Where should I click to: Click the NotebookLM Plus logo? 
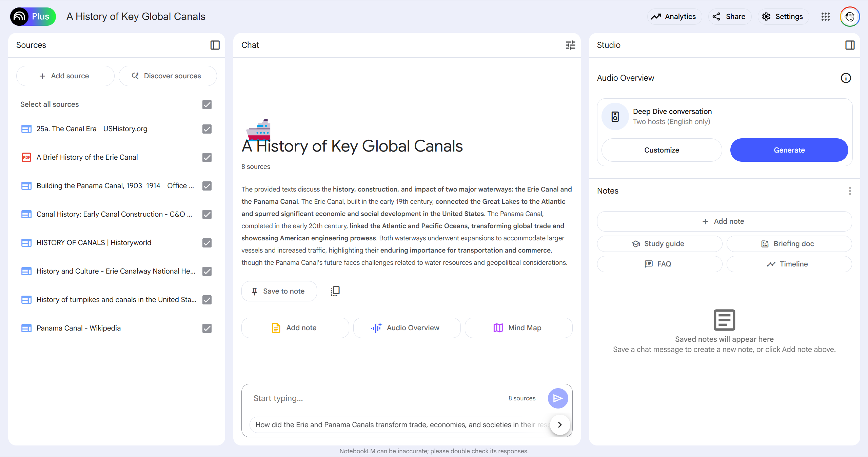pos(33,17)
